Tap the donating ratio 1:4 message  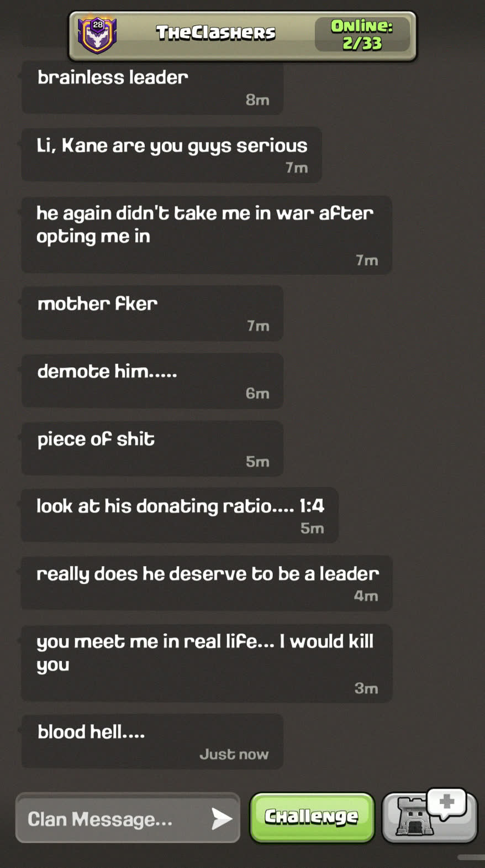(x=180, y=515)
